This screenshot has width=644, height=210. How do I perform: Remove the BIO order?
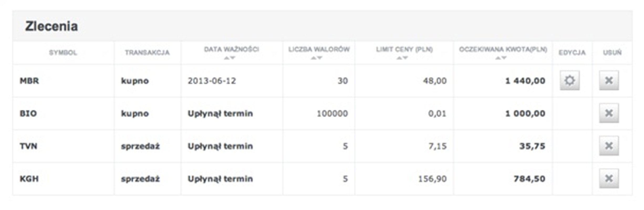tap(609, 113)
